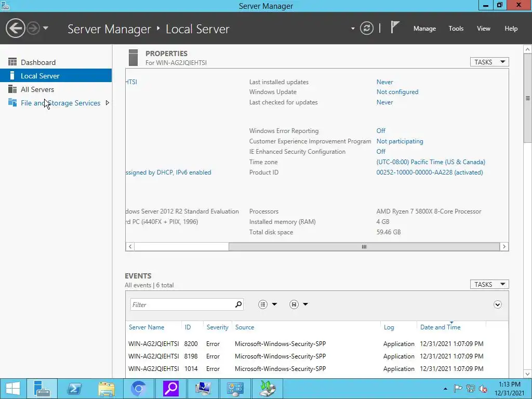
Task: Click the Properties horizontal scrollbar thumb
Action: pyautogui.click(x=364, y=247)
